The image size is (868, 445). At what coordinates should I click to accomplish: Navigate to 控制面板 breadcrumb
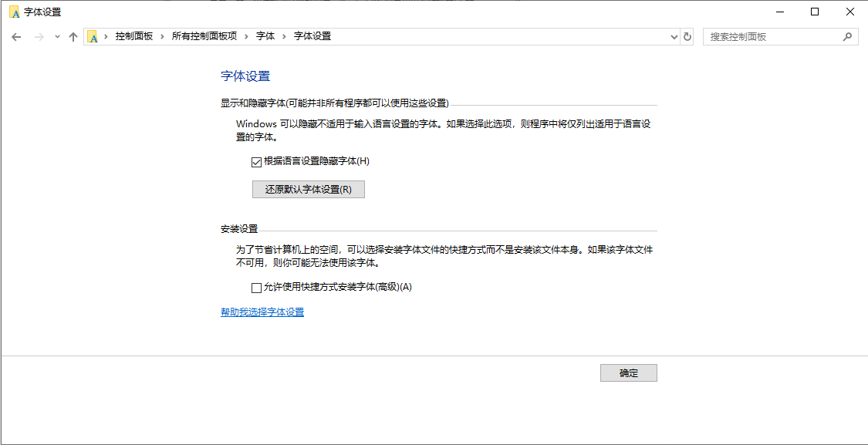[134, 36]
